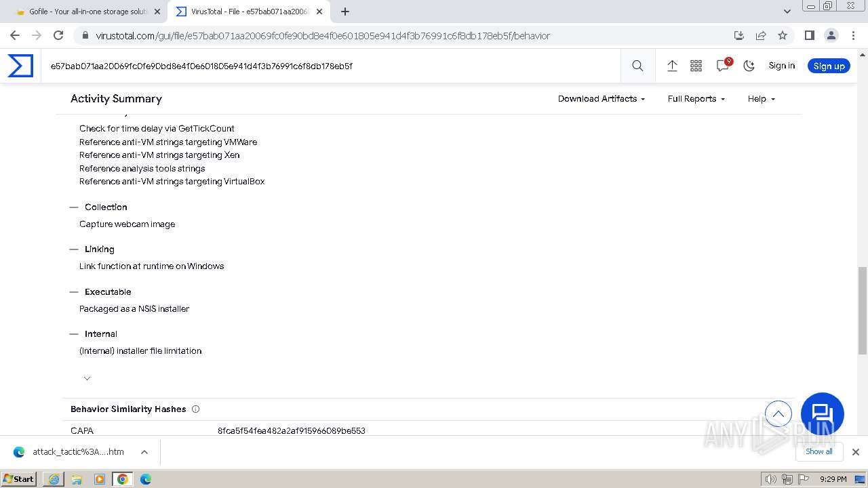Viewport: 868px width, 488px height.
Task: Toggle the browser side panel
Action: [x=809, y=35]
